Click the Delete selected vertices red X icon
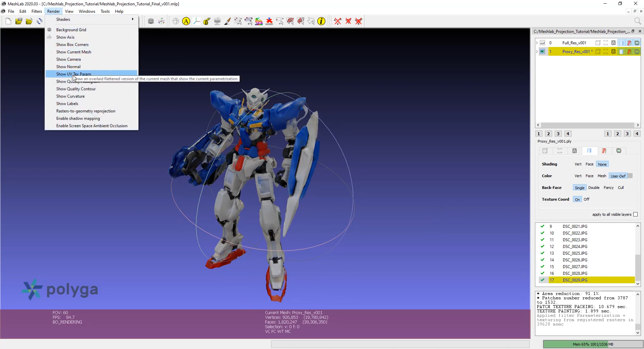This screenshot has height=349, width=644. 338,21
